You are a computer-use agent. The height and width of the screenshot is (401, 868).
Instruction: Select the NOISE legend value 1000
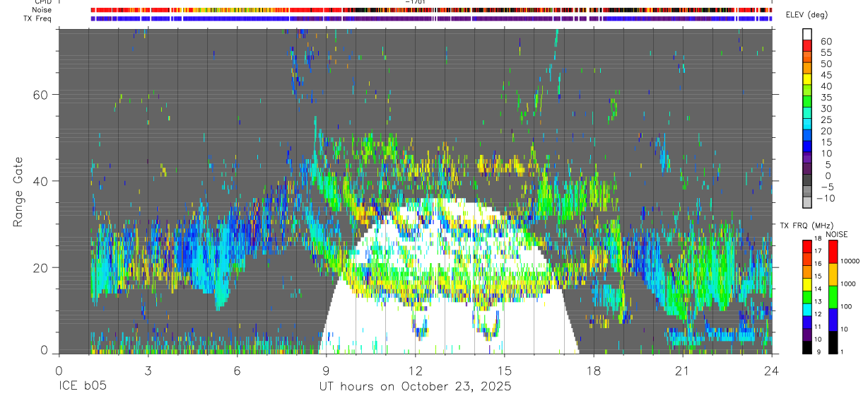[848, 284]
